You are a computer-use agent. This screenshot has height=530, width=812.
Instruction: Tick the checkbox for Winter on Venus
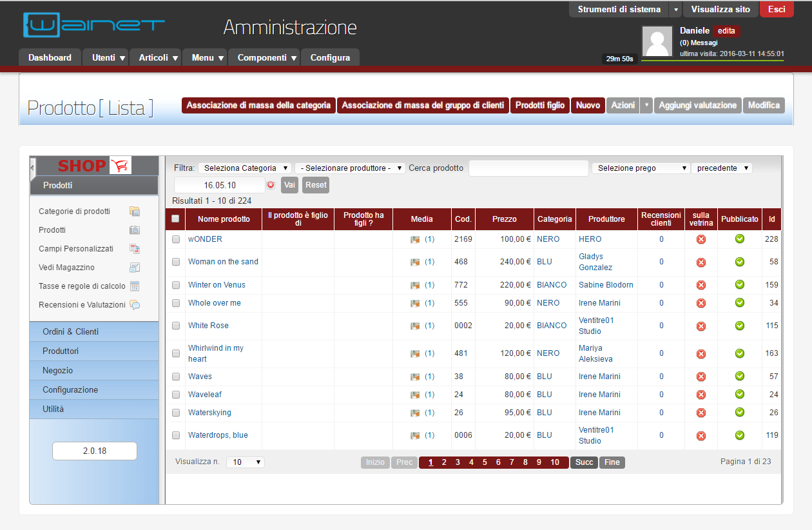point(176,285)
